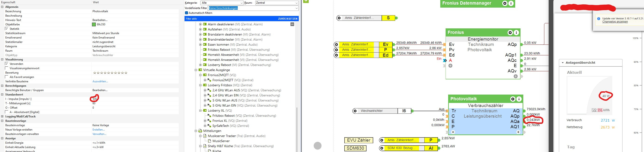Image resolution: width=644 pixels, height=152 pixels.
Task: Click Mitteilungen folder icon in tree
Action: tap(200, 131)
